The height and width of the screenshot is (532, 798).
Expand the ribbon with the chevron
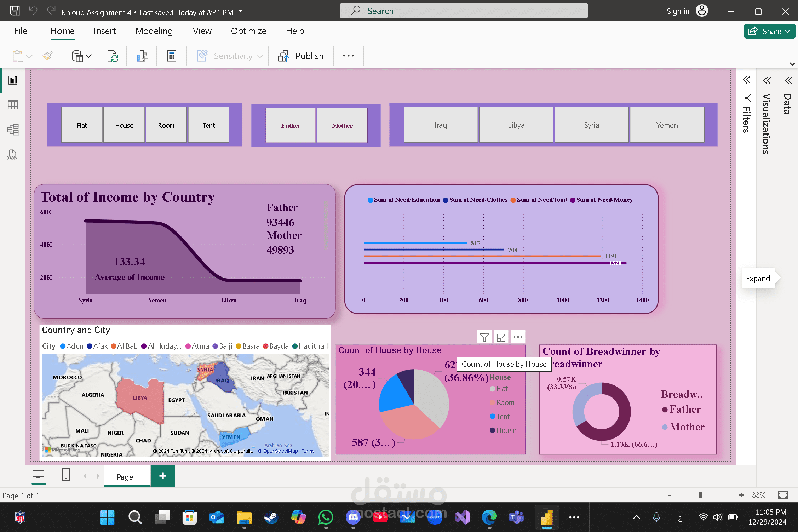[792, 64]
